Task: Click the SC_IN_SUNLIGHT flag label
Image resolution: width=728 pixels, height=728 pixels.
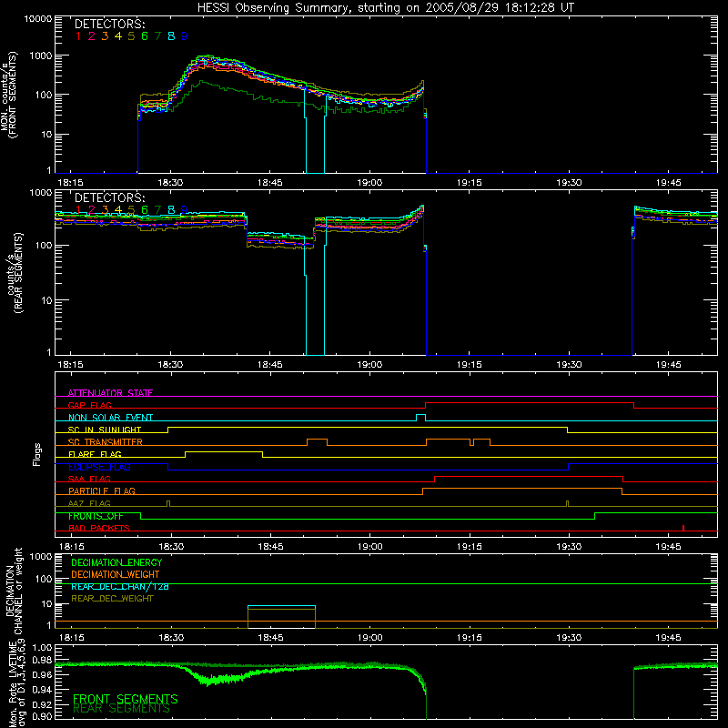Action: click(105, 430)
